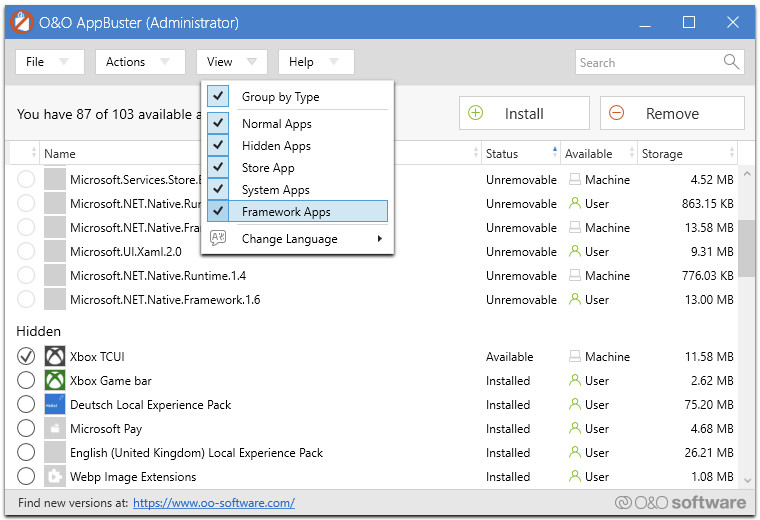
Task: Select English (United Kingdom) pack radio button
Action: point(26,453)
